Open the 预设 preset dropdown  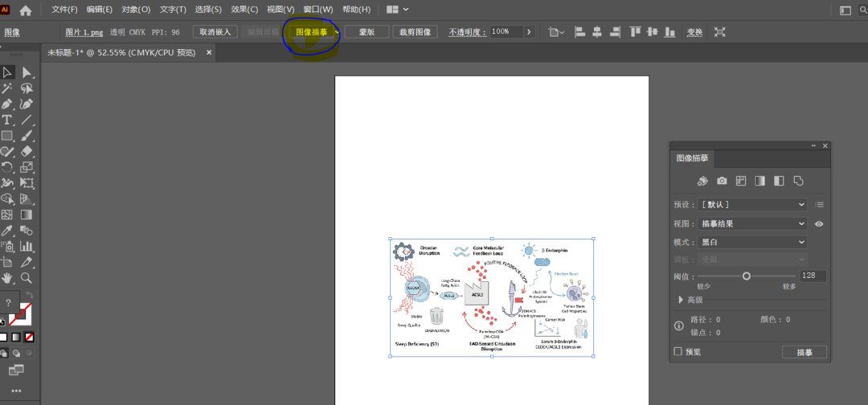[x=751, y=205]
